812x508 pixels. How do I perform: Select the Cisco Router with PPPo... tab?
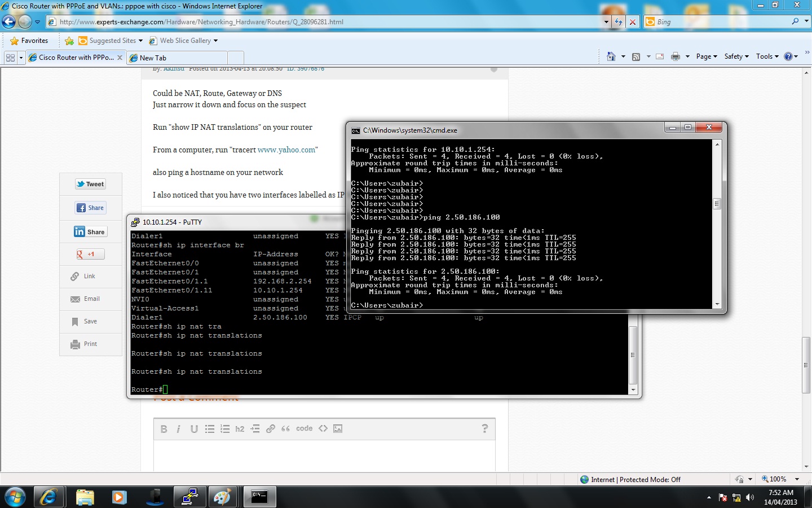[76, 58]
